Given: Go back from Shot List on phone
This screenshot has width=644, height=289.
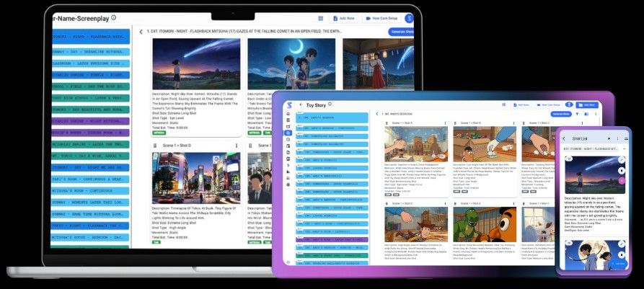Looking at the screenshot, I should (564, 139).
